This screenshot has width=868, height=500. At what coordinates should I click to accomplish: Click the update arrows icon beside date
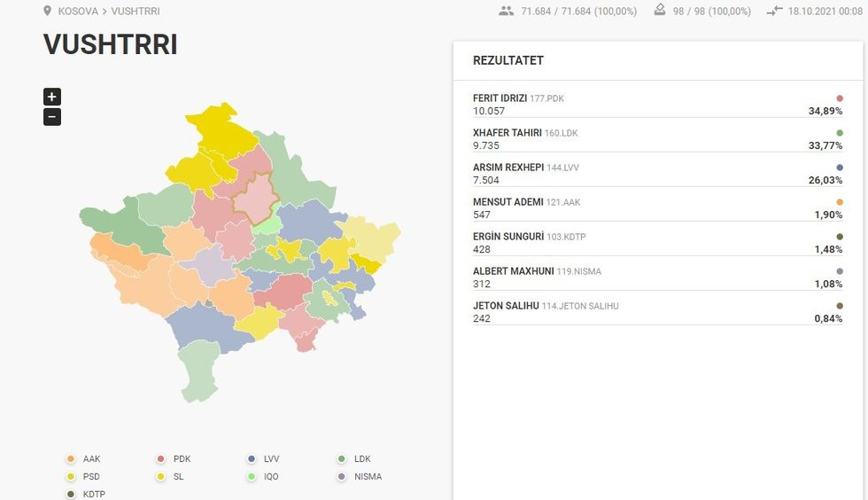(x=774, y=12)
